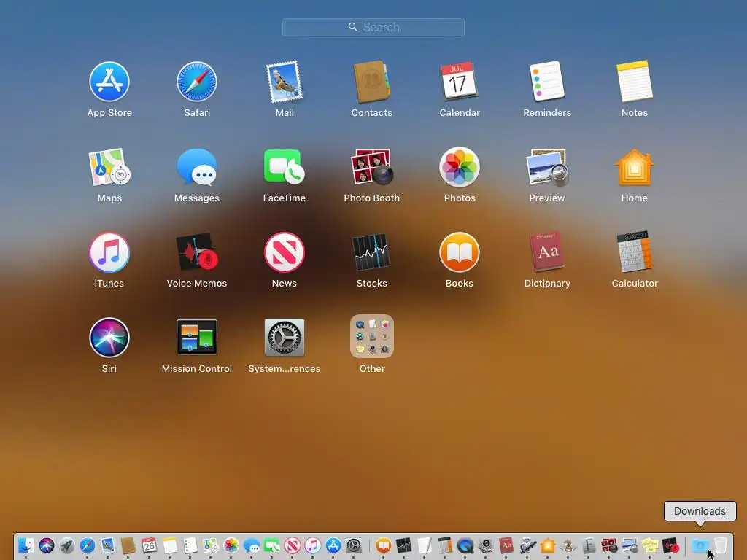Open Siri from Launchpad grid

pyautogui.click(x=109, y=338)
